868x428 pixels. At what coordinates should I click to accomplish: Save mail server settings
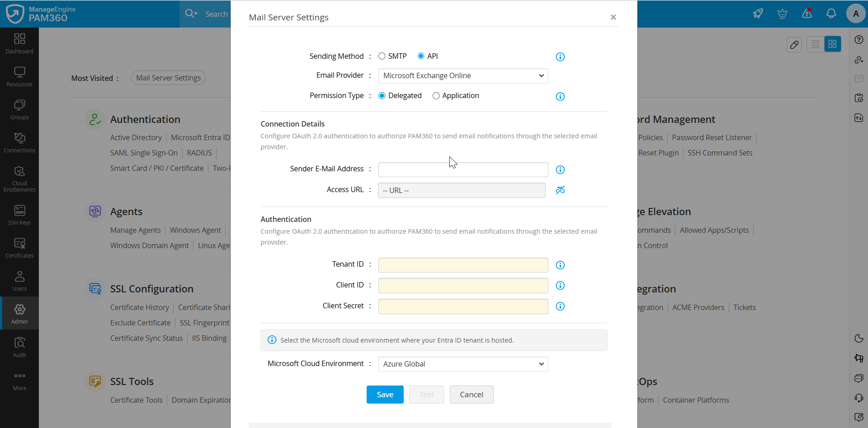(385, 395)
